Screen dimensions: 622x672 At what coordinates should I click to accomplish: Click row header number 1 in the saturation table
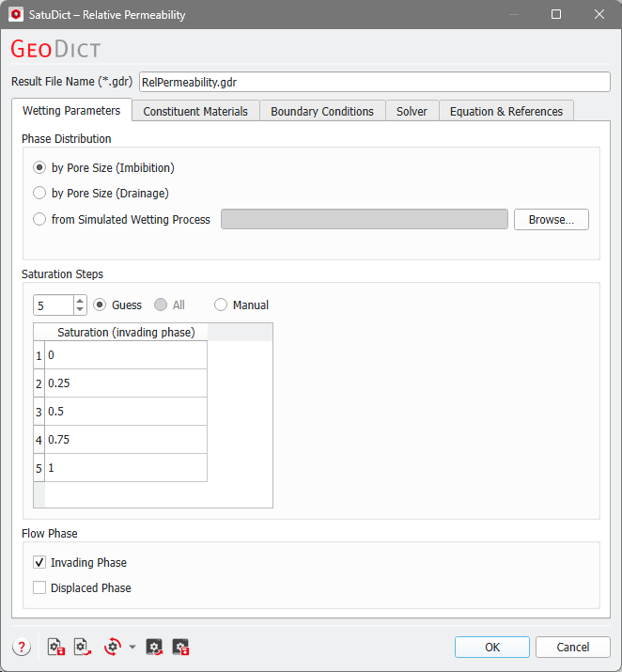click(39, 355)
